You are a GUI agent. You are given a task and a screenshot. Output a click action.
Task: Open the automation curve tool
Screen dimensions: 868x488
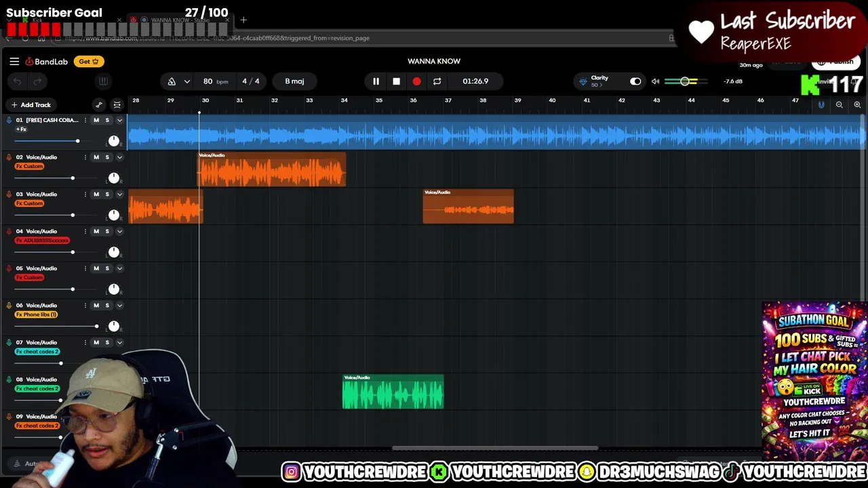click(99, 105)
